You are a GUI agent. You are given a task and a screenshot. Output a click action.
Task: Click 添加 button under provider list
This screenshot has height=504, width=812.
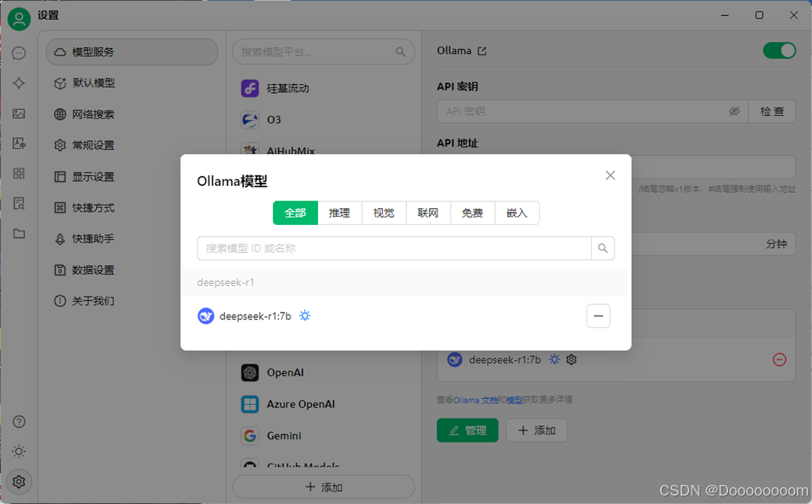click(x=324, y=487)
